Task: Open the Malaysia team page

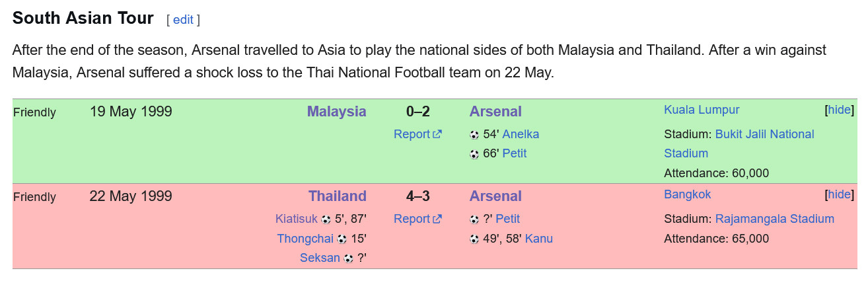Action: (336, 111)
